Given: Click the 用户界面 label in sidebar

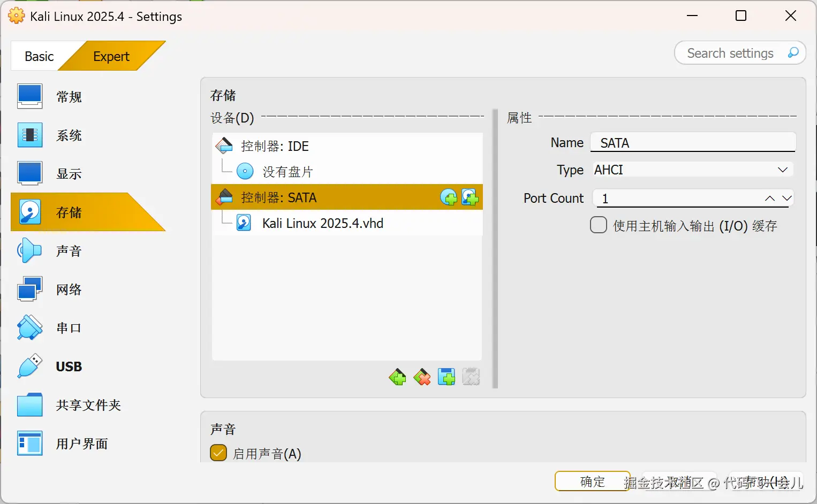Looking at the screenshot, I should pos(82,444).
